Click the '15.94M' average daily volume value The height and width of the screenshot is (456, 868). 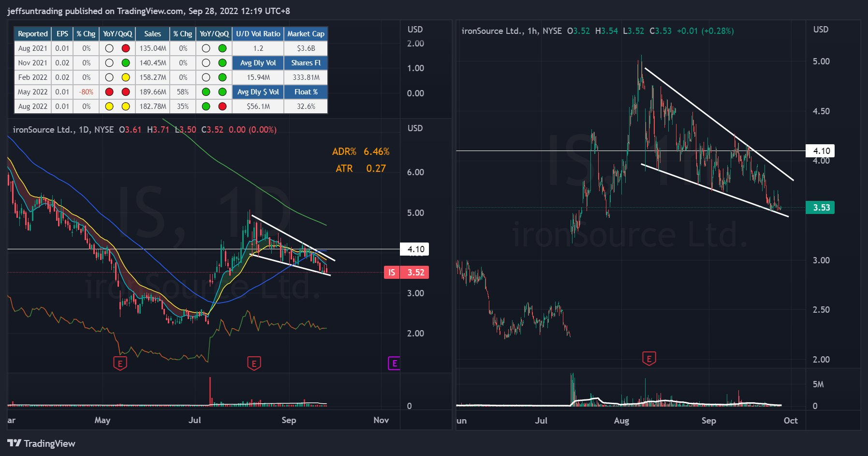(x=258, y=77)
